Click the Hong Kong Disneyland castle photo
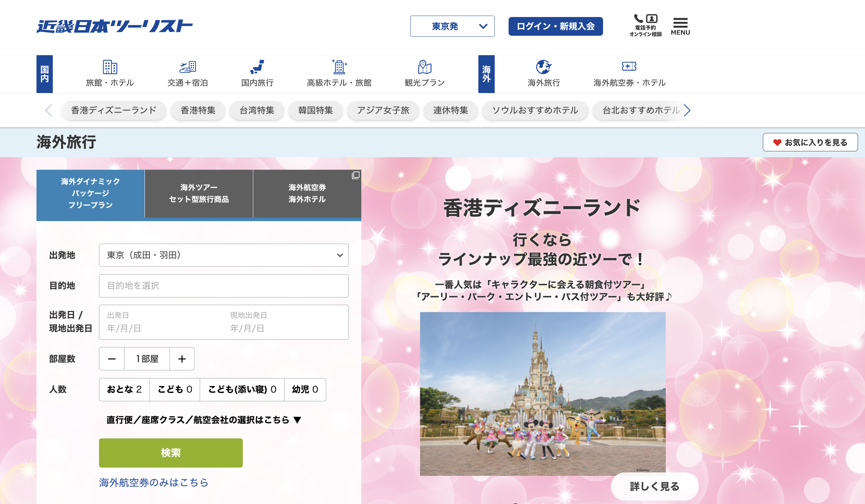 (x=543, y=394)
